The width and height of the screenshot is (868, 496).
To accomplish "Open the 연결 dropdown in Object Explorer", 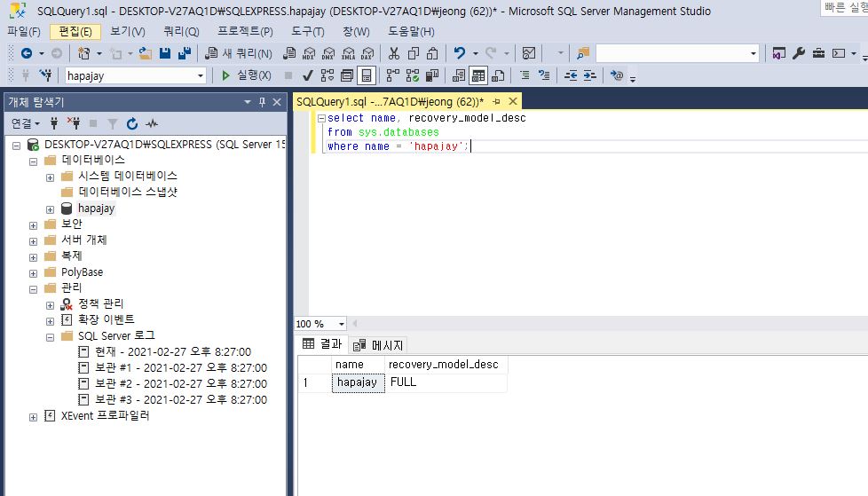I will tap(26, 123).
